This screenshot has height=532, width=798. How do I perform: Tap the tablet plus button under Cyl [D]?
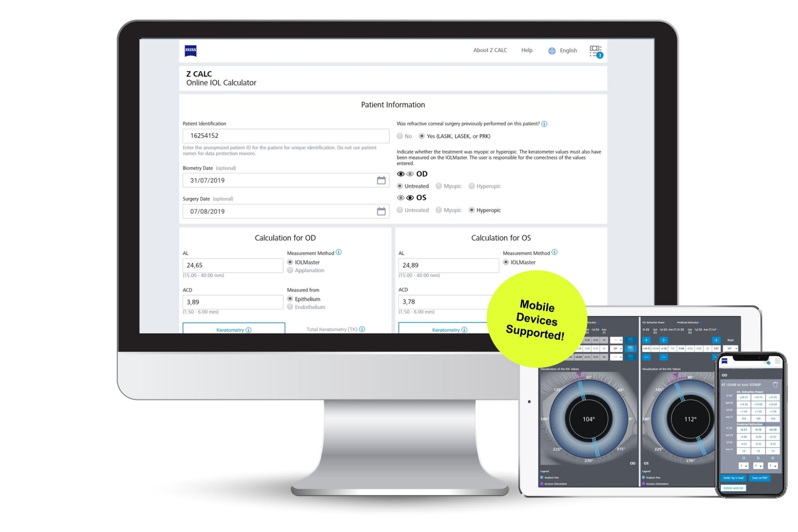(664, 340)
